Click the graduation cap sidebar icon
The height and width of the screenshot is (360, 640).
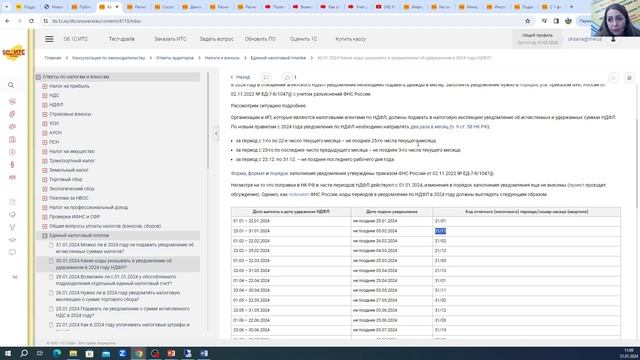[12, 240]
